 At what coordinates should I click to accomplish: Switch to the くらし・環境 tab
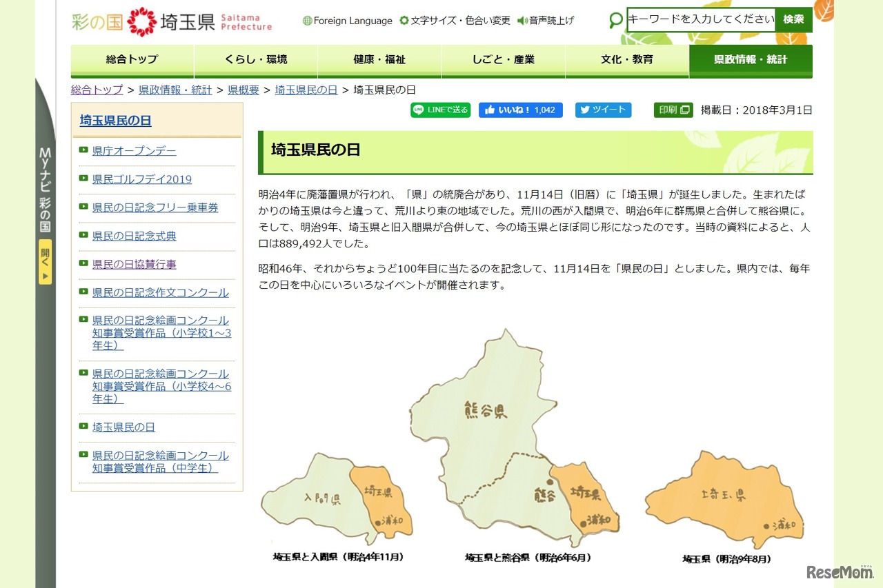[x=255, y=61]
